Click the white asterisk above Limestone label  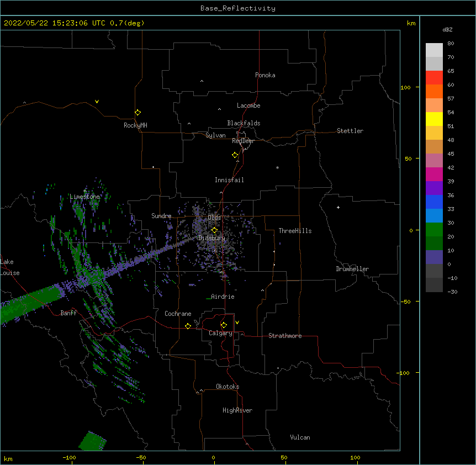(84, 191)
